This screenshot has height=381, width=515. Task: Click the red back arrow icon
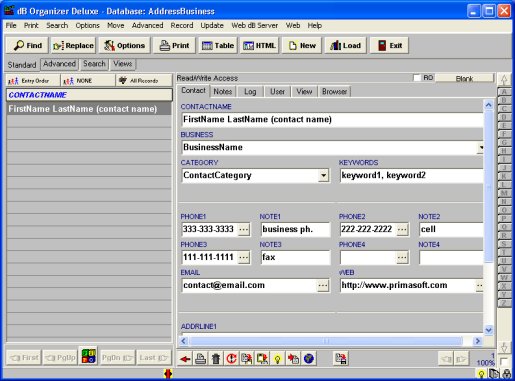coord(185,359)
